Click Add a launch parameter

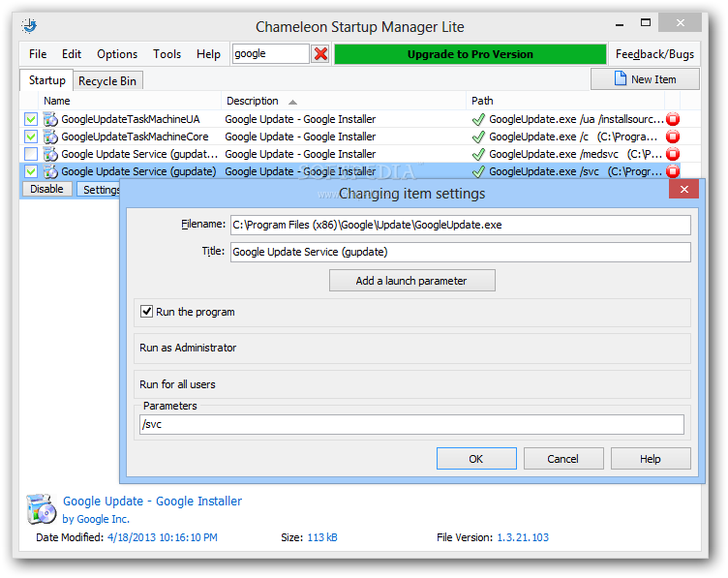412,281
